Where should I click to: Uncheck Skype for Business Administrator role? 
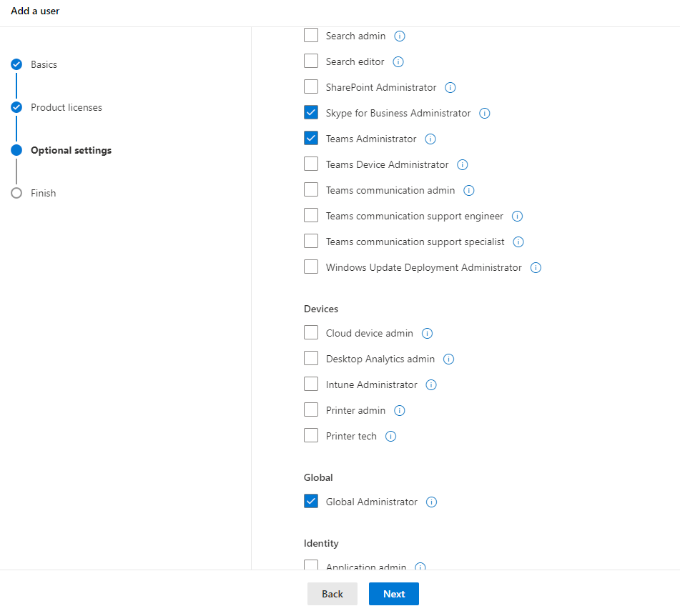311,112
